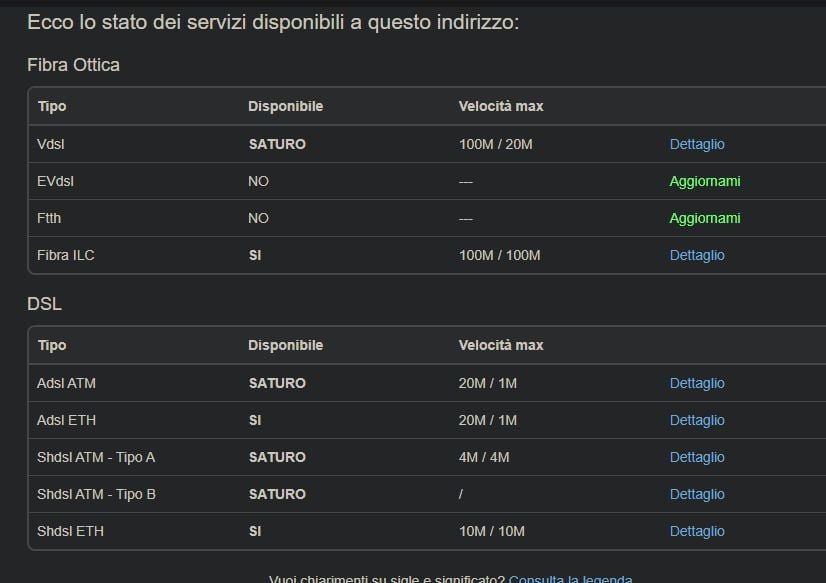Viewport: 826px width, 583px height.
Task: Click the 100M / 20M speed value
Action: [496, 144]
